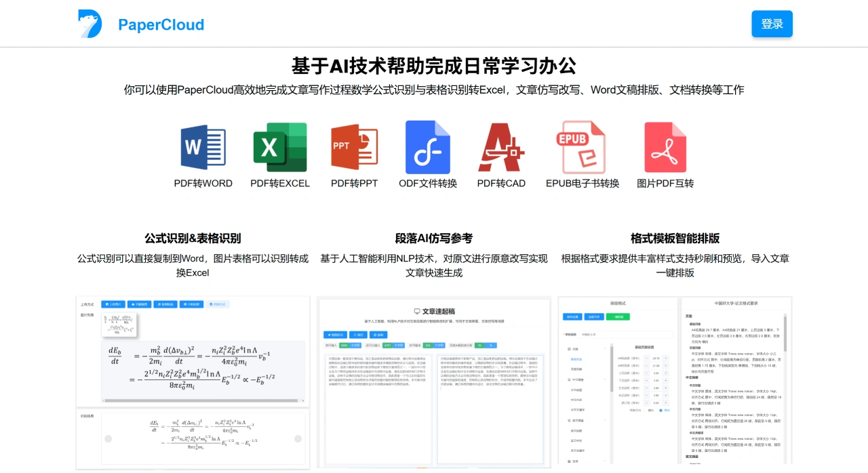Select 页眉页脚 in the format sidebar
868x473 pixels.
(x=576, y=369)
